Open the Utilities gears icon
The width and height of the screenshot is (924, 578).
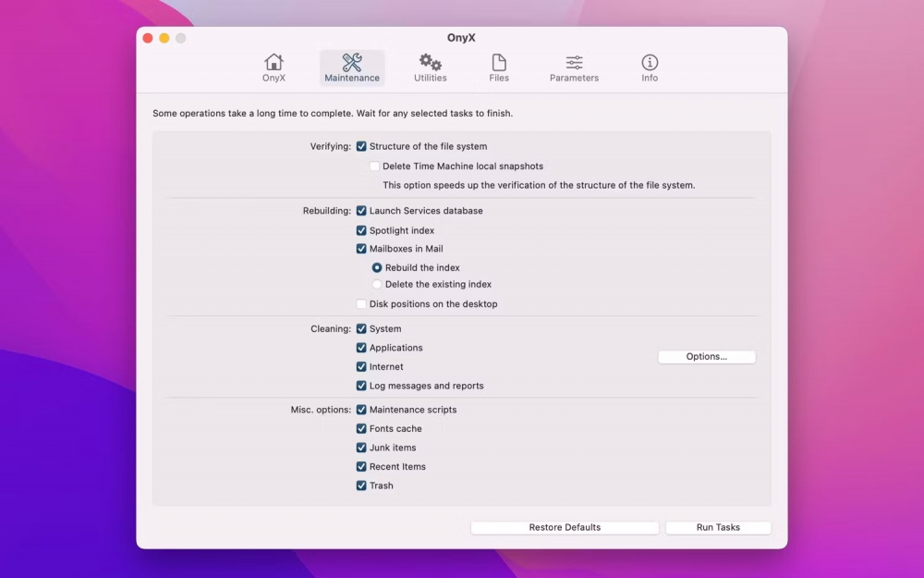(430, 63)
